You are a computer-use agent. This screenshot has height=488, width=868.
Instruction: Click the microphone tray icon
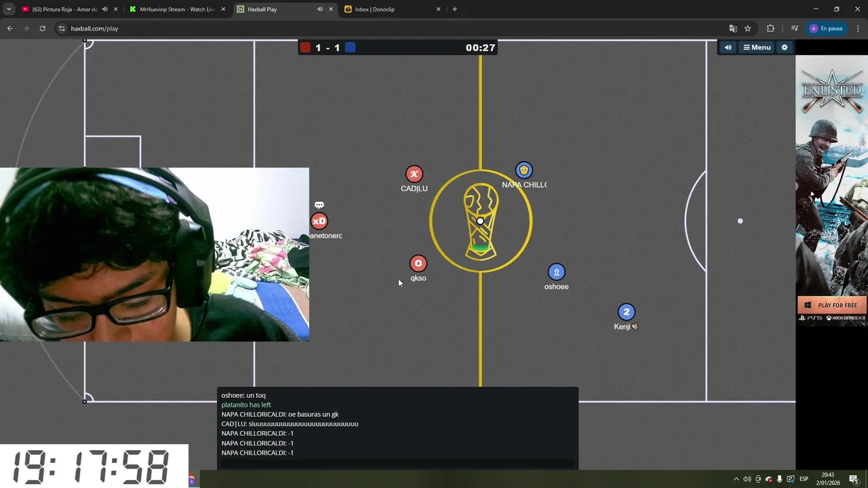pos(780,479)
